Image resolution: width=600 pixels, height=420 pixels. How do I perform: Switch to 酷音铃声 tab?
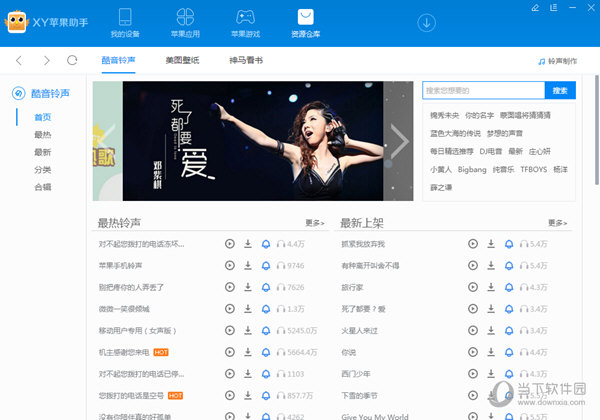[118, 60]
